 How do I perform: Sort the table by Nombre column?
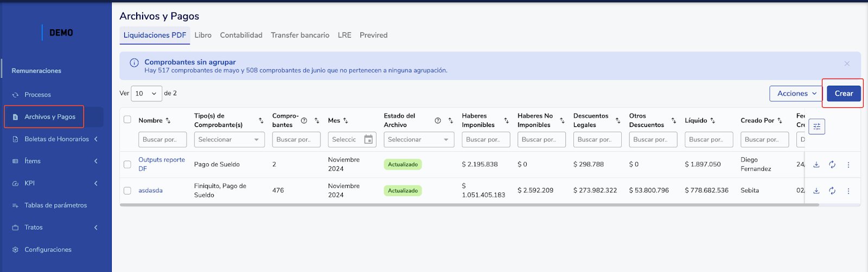(x=168, y=121)
